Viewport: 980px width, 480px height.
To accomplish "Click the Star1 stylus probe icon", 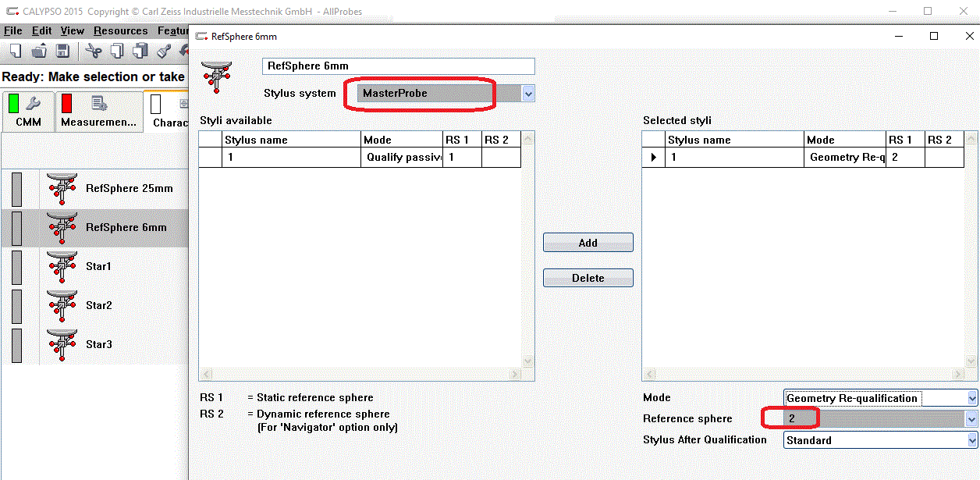I will [x=62, y=267].
